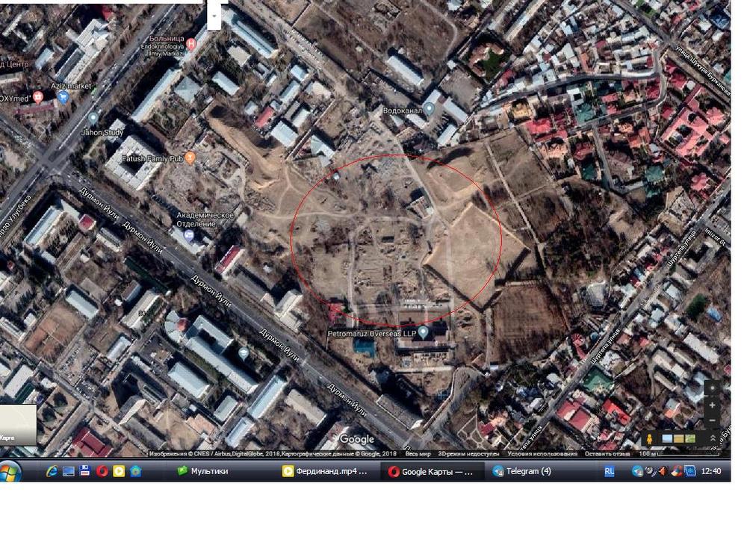The image size is (747, 560).
Task: Select the Petromaruz Overseas LLP pin
Action: pos(424,332)
